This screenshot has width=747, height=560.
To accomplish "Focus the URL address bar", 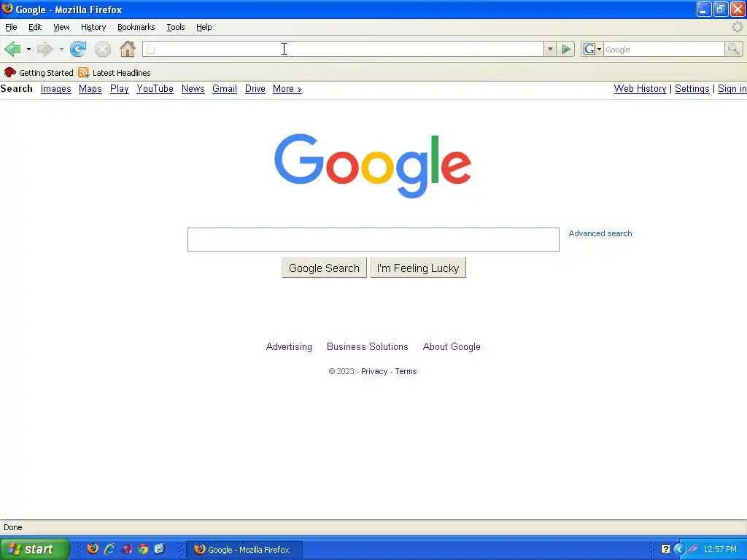I will pyautogui.click(x=343, y=49).
